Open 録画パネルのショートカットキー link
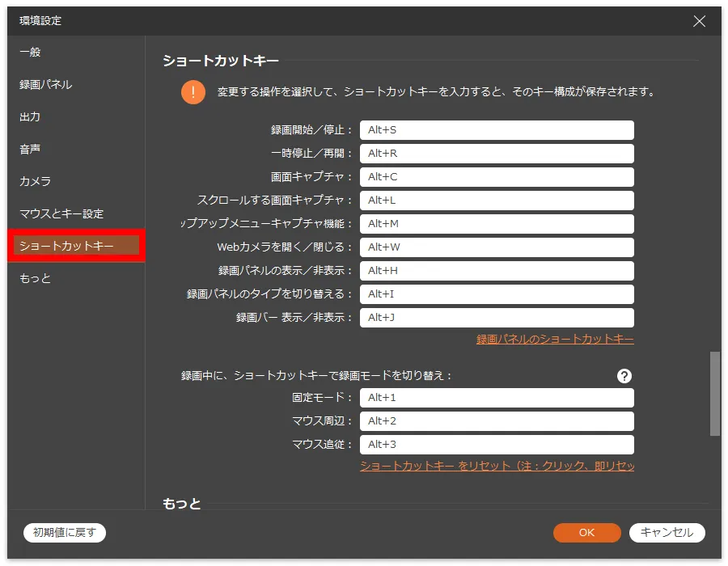The width and height of the screenshot is (728, 566). coord(555,340)
